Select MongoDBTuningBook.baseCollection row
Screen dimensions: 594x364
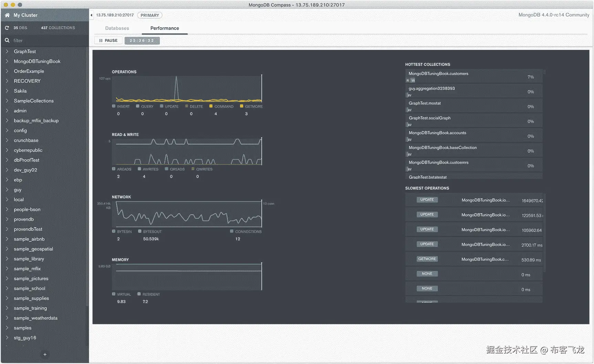coord(474,150)
